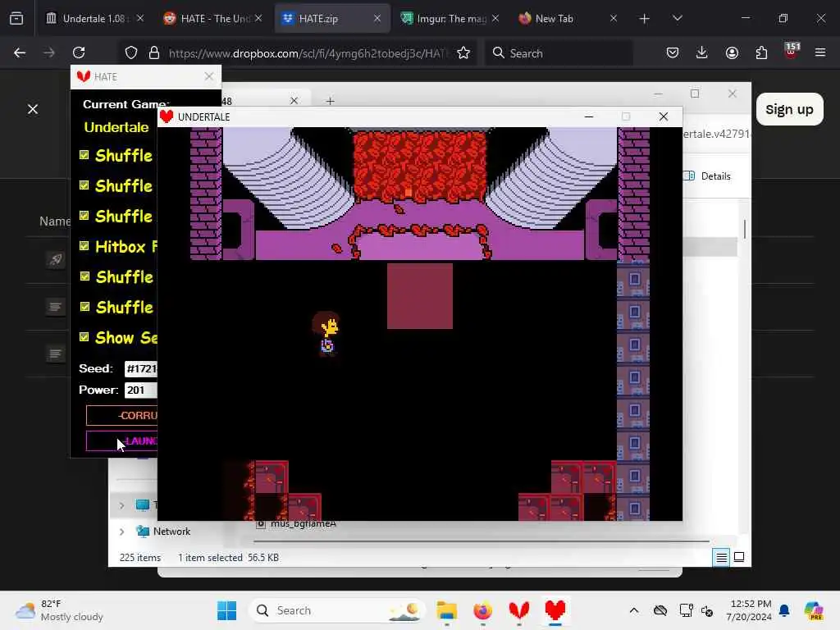Toggle the last Shuffle checkbox above Show
840x630 pixels.
pyautogui.click(x=84, y=307)
